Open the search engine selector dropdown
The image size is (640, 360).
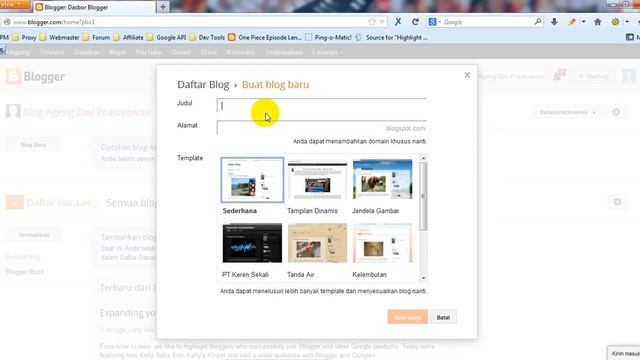click(435, 22)
